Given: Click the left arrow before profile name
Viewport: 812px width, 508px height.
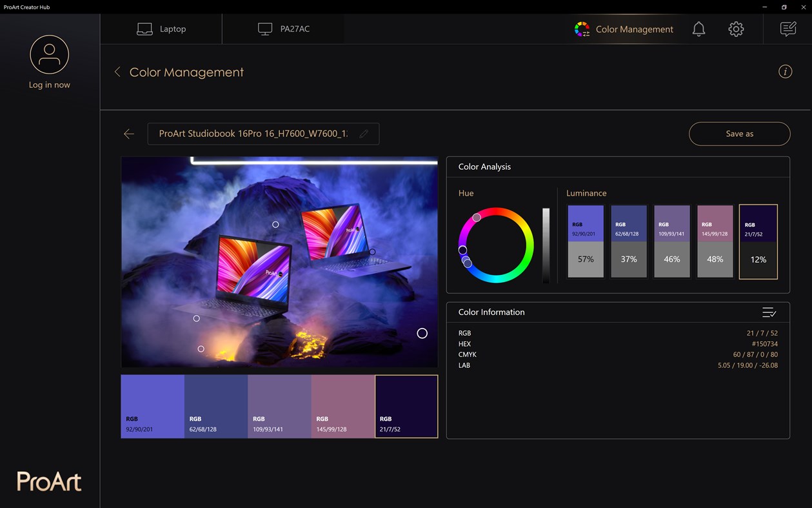Looking at the screenshot, I should (x=129, y=134).
